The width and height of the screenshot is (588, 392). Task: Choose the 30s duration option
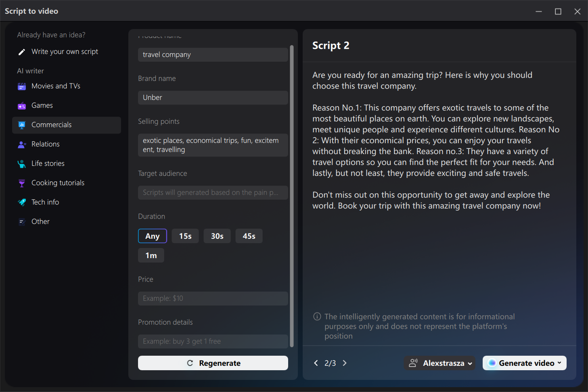point(217,236)
